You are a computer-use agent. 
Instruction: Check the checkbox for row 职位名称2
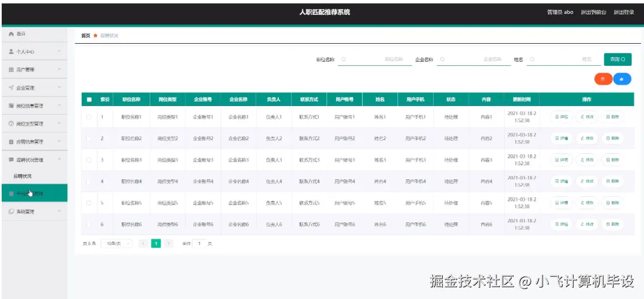click(x=88, y=138)
